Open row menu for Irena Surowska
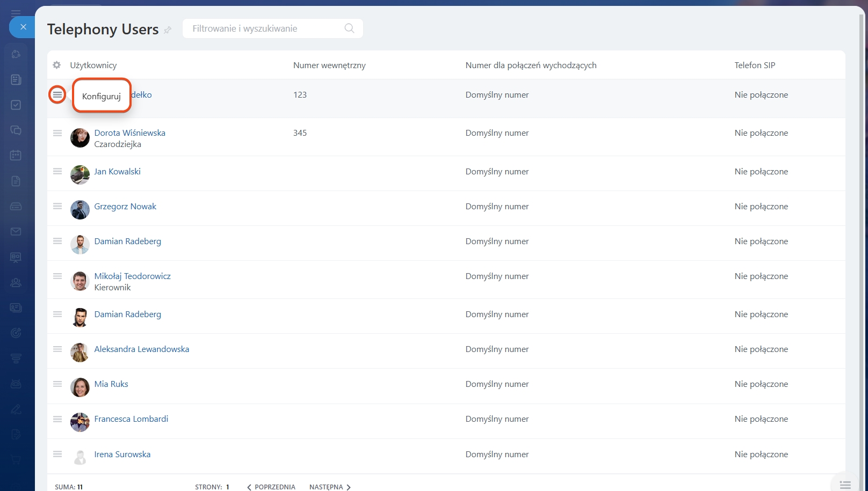The height and width of the screenshot is (491, 868). [57, 454]
